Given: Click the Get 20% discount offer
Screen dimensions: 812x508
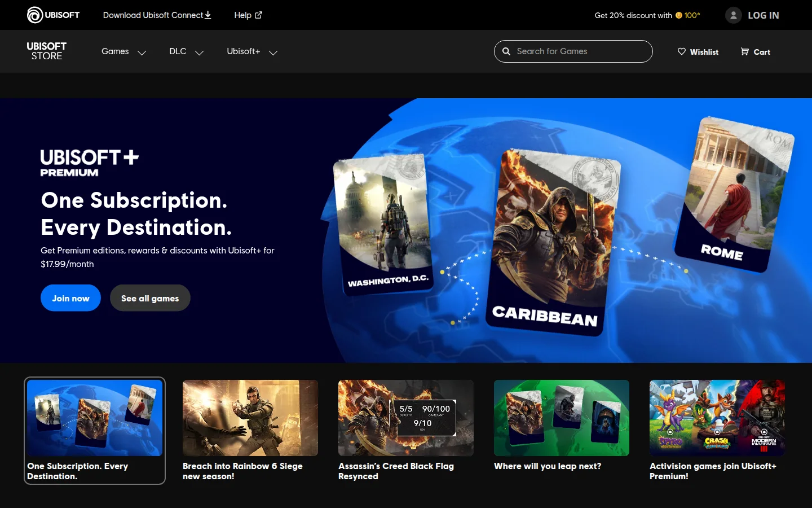Looking at the screenshot, I should (x=647, y=15).
